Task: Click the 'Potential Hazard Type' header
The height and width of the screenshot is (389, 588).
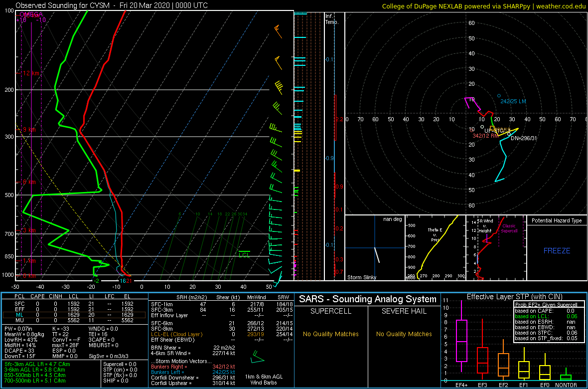Action: pyautogui.click(x=557, y=220)
